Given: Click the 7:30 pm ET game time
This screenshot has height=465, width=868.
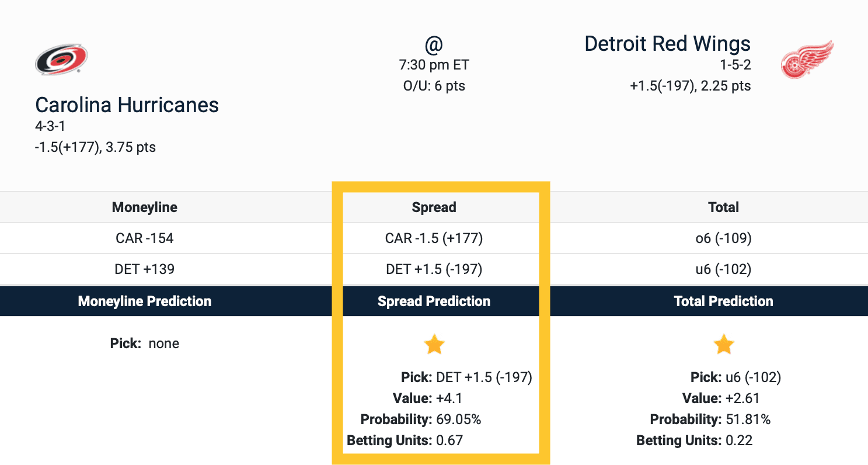Looking at the screenshot, I should point(434,65).
